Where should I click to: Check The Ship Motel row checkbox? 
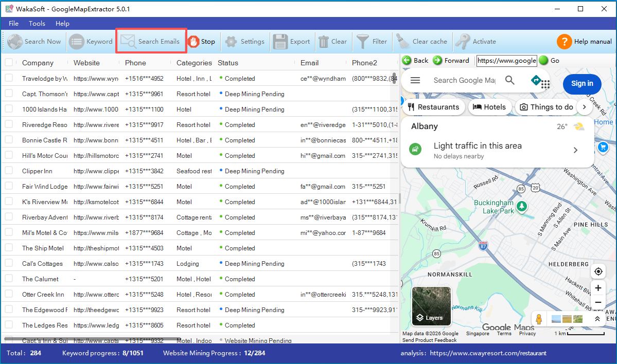click(9, 248)
